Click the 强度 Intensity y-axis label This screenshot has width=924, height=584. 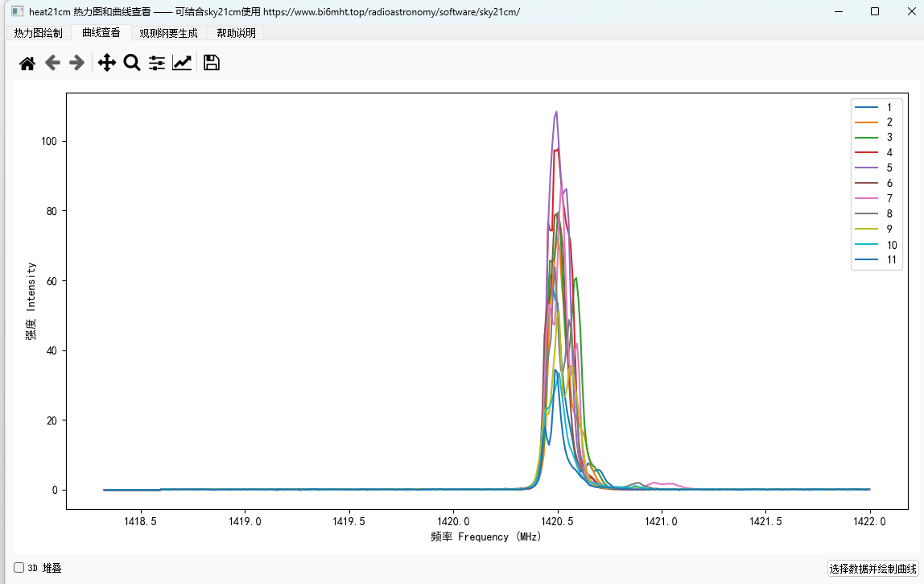[31, 300]
